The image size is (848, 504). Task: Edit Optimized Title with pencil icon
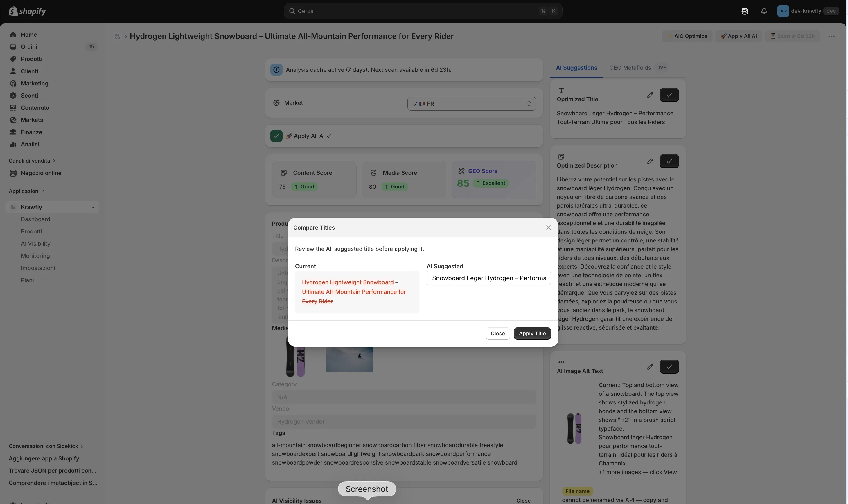pyautogui.click(x=650, y=95)
